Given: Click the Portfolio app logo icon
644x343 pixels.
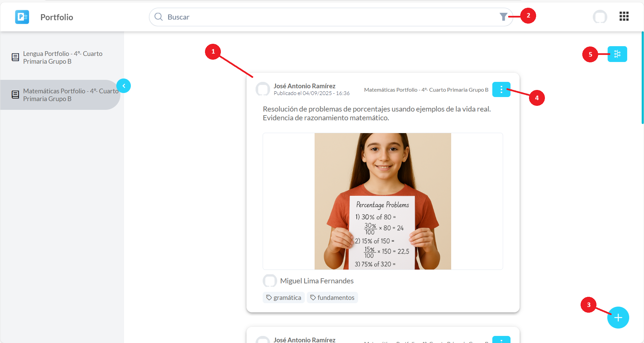Looking at the screenshot, I should [22, 17].
